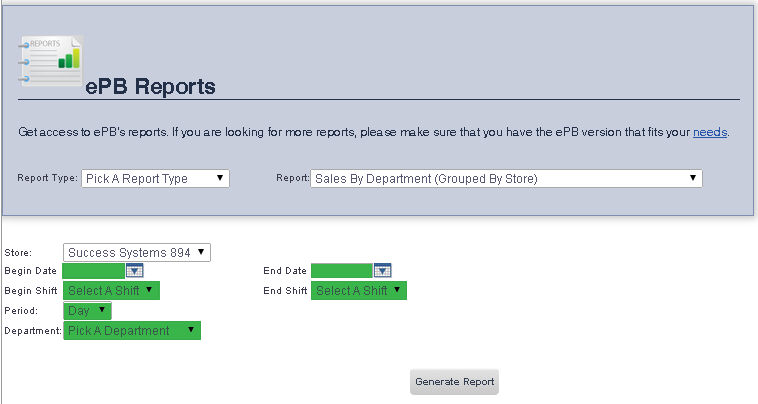Expand the Pick A Report Type dropdown
Image resolution: width=758 pixels, height=404 pixels.
pos(155,179)
